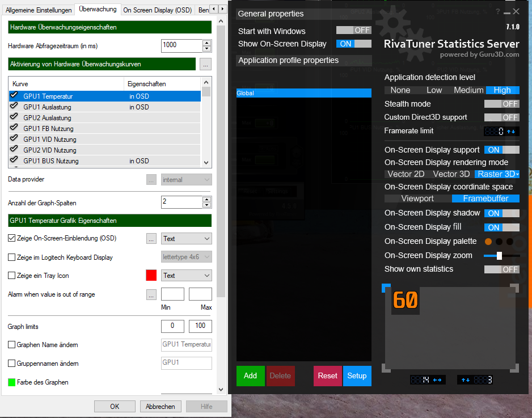Open OSD settings ellipsis button
Viewport: 532px width, 418px height.
point(151,239)
